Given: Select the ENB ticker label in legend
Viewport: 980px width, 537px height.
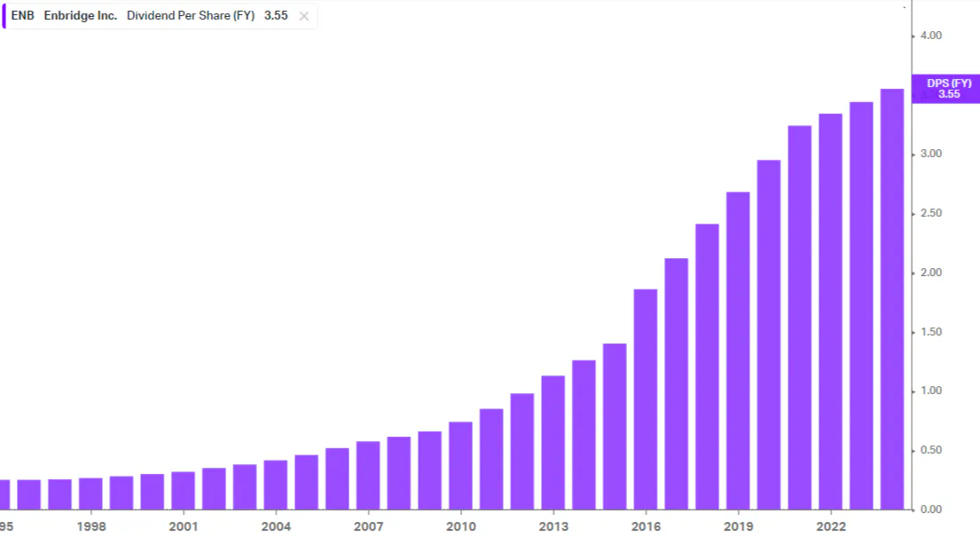Looking at the screenshot, I should click(22, 16).
